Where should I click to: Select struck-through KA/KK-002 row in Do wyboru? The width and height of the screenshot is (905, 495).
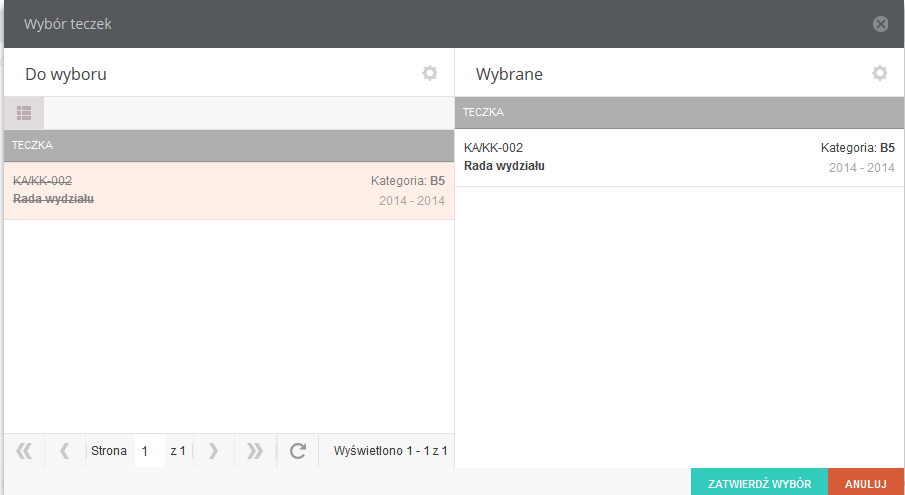point(229,191)
